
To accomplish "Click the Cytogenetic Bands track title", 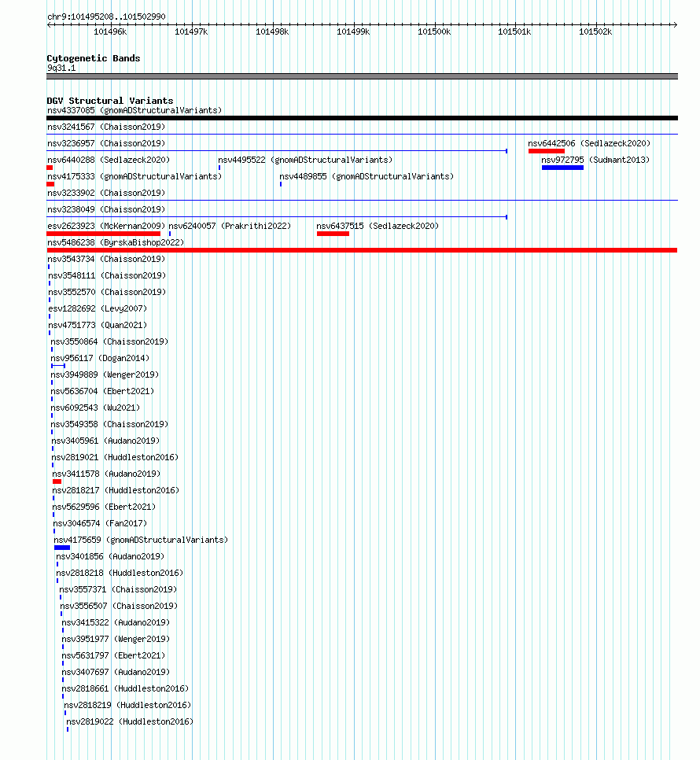I will click(94, 58).
